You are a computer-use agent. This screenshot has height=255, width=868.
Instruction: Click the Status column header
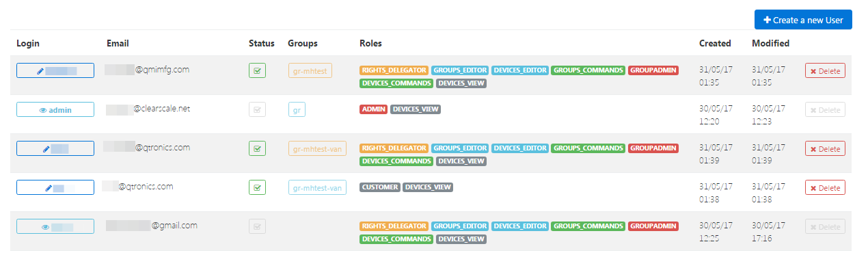click(262, 43)
